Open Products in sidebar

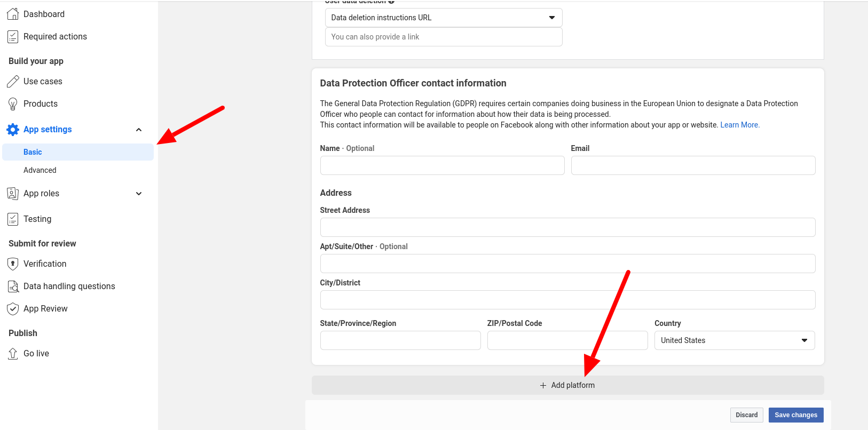[x=41, y=103]
